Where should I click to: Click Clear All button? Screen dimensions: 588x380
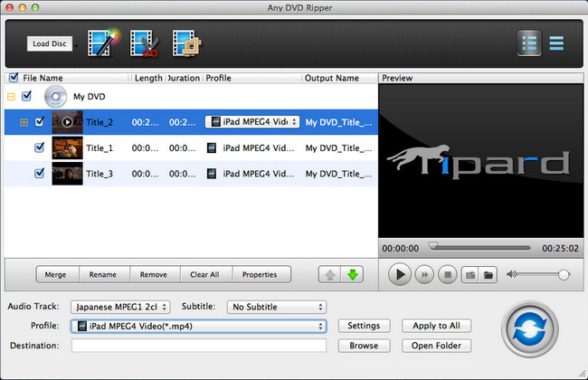tap(204, 274)
